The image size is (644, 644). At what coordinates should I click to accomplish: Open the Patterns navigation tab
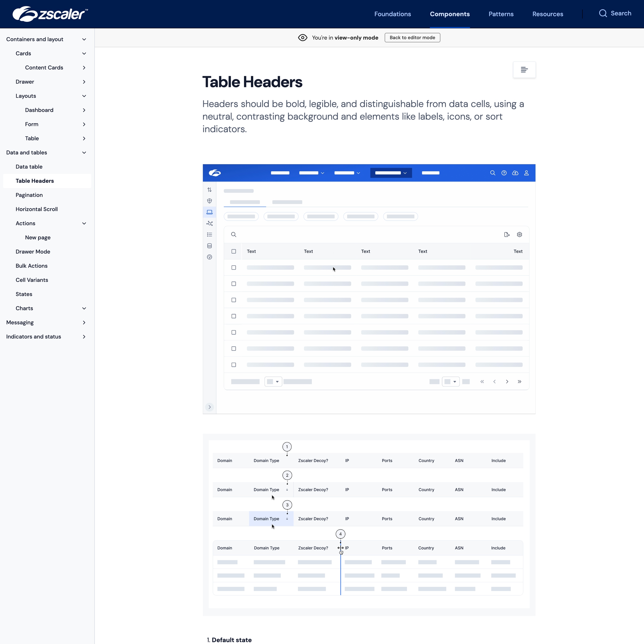click(501, 14)
